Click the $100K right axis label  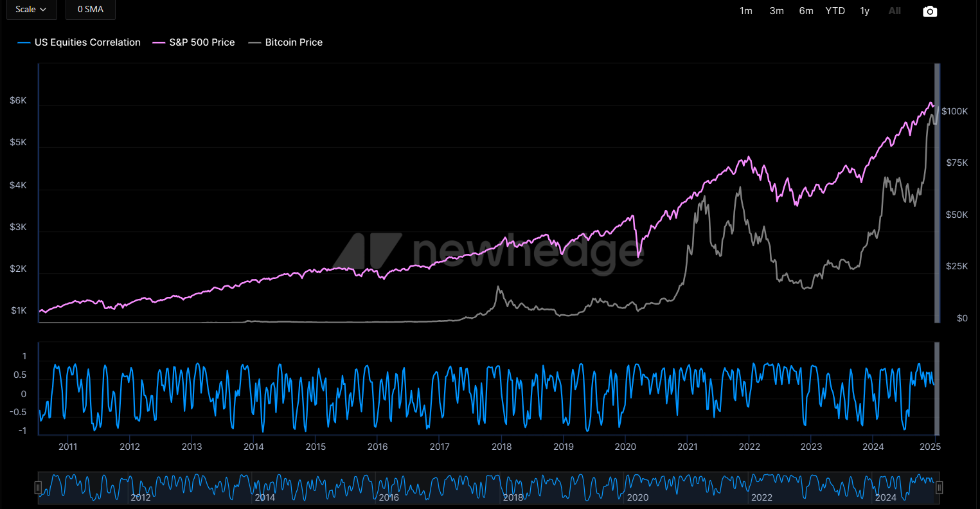[954, 111]
